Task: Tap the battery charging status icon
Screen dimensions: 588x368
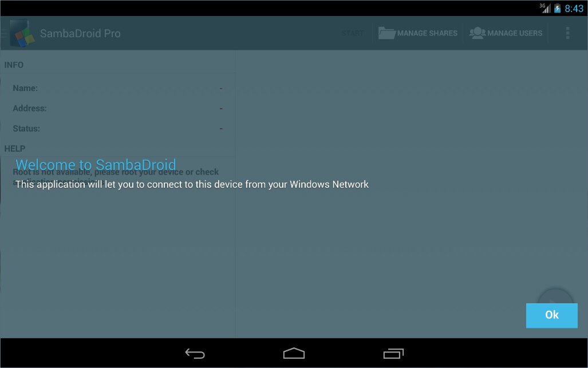Action: [x=557, y=9]
